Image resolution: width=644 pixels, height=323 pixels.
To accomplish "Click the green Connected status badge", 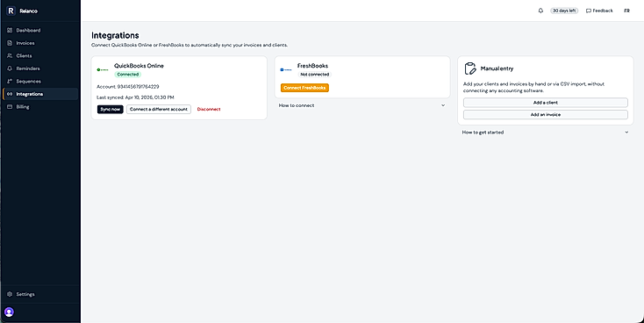I will [128, 75].
